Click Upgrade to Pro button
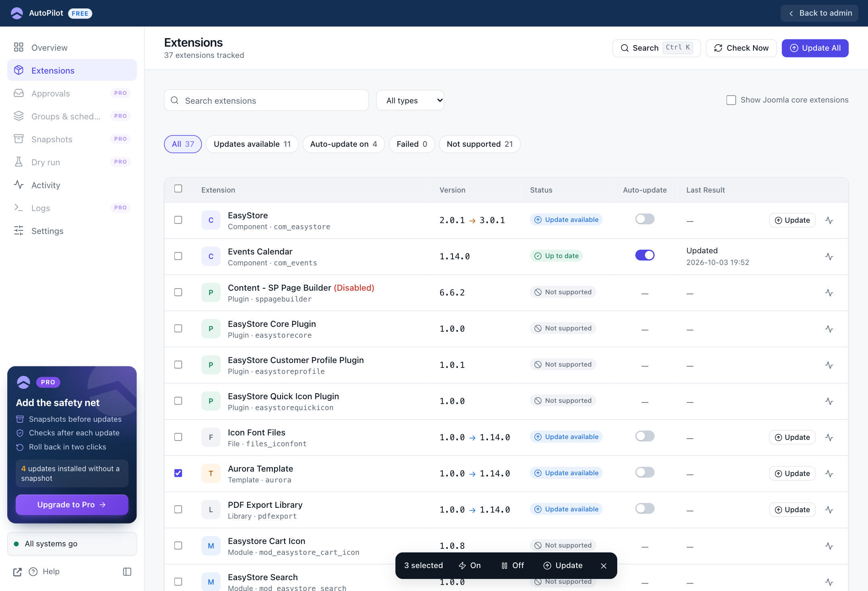This screenshot has height=591, width=868. [72, 505]
